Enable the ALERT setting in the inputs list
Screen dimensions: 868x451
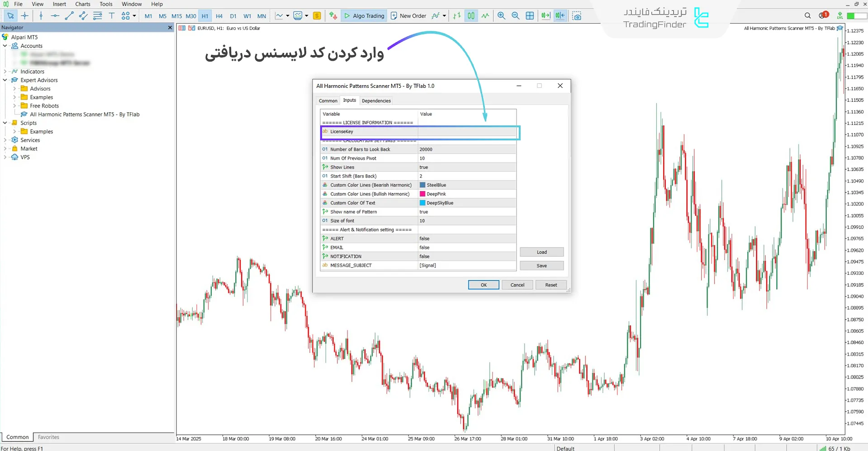pyautogui.click(x=467, y=238)
